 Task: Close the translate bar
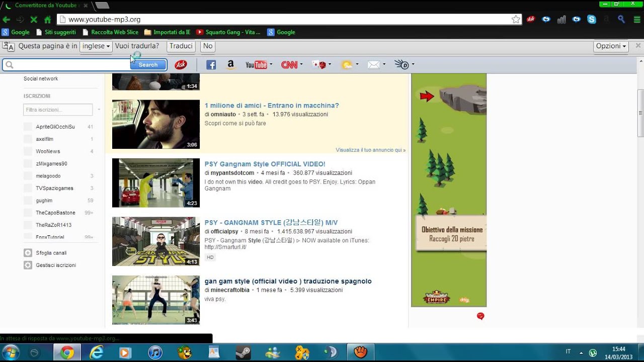click(638, 46)
